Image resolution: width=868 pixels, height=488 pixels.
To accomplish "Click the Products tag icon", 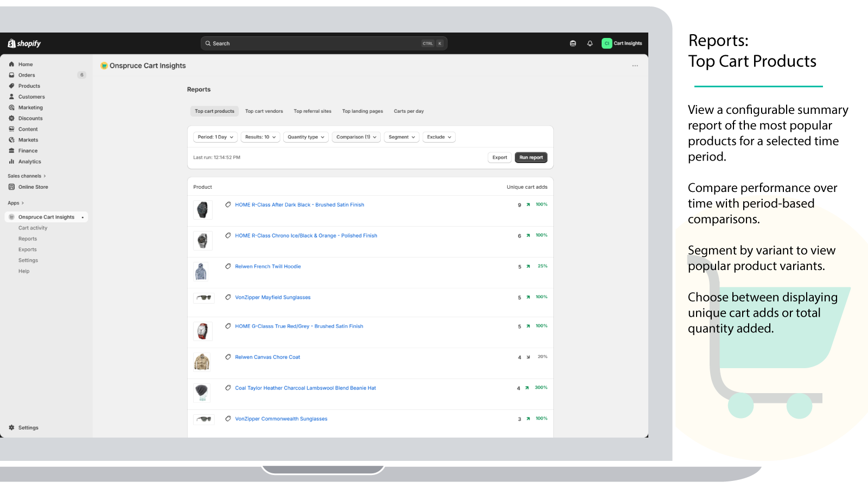I will [x=11, y=86].
